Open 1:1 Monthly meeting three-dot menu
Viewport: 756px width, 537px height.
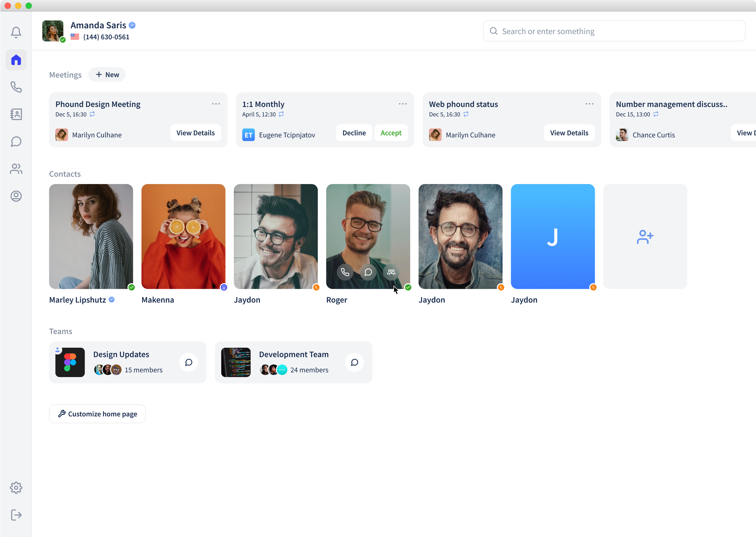pyautogui.click(x=403, y=104)
